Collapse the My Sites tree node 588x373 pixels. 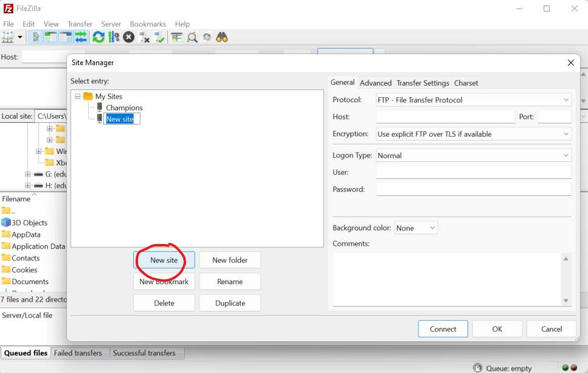78,96
